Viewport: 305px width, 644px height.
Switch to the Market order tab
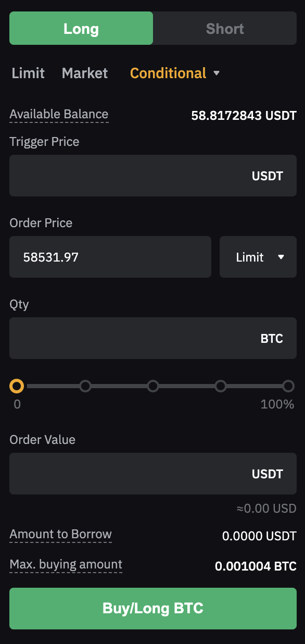point(84,73)
